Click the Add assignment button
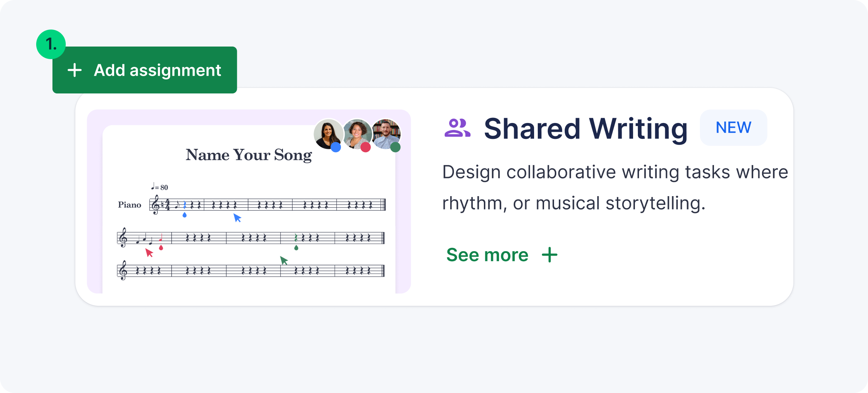 144,70
